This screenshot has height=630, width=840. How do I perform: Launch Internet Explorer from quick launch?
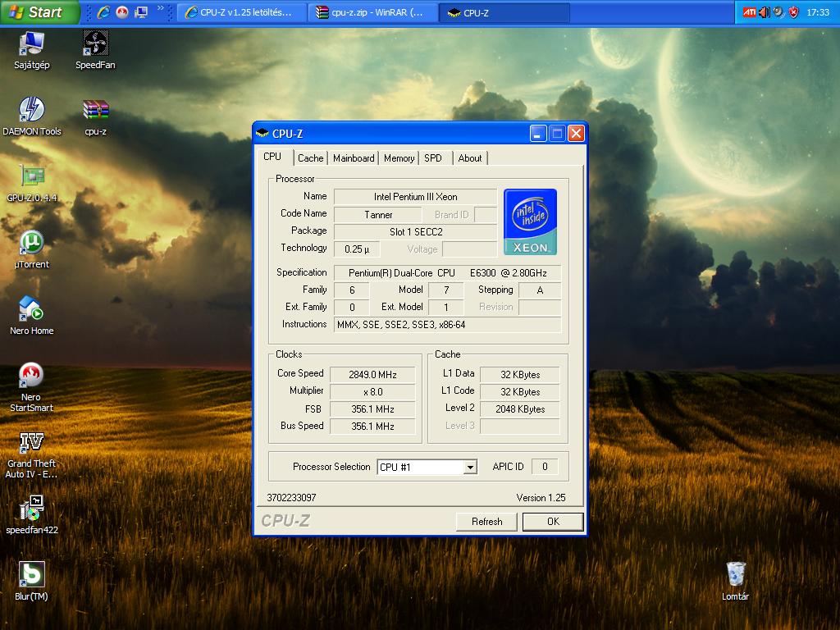click(x=103, y=12)
